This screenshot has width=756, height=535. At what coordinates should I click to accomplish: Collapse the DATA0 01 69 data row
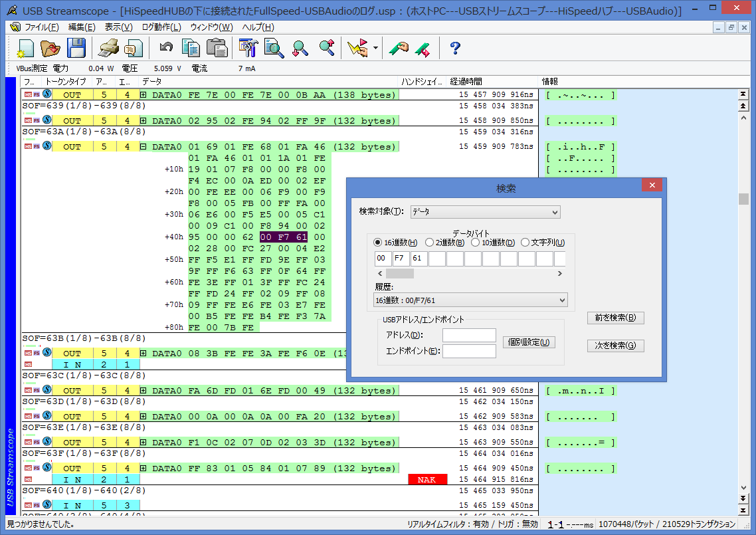pyautogui.click(x=143, y=147)
